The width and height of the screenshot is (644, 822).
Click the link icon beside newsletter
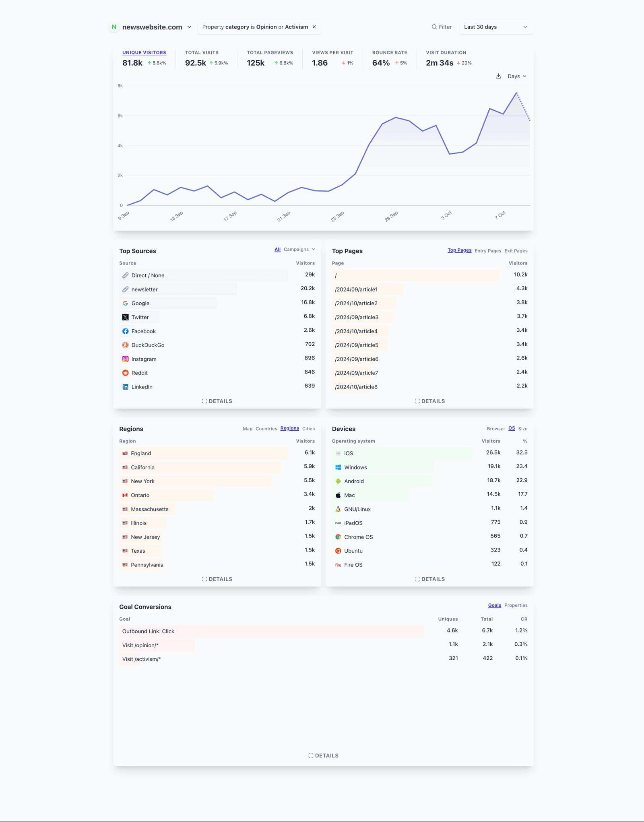click(126, 289)
